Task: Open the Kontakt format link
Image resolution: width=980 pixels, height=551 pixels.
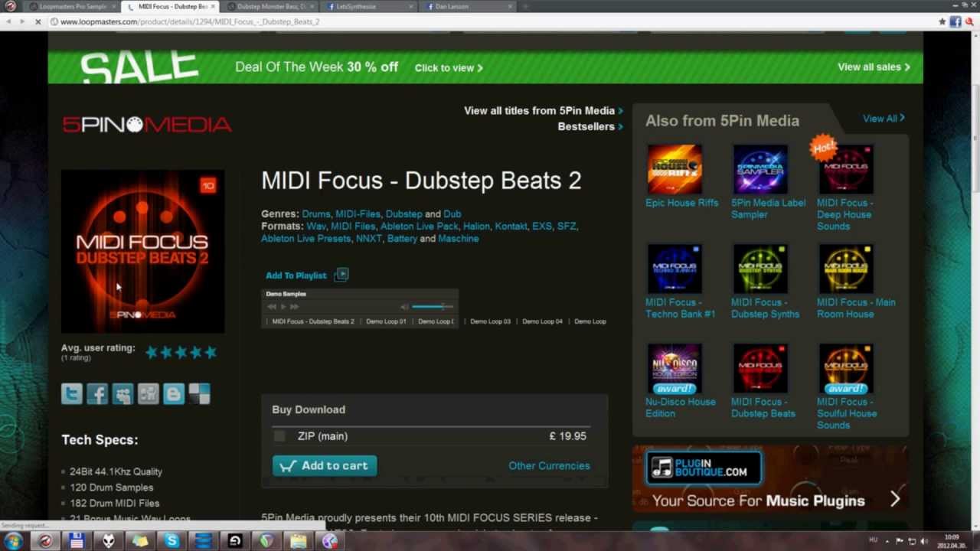Action: pos(511,227)
